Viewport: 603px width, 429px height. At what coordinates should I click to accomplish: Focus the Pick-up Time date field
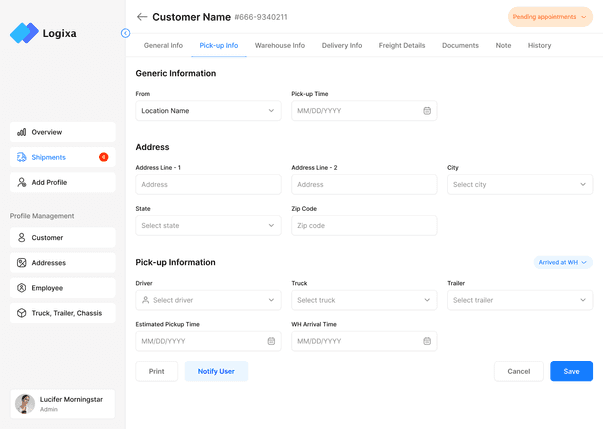click(364, 111)
